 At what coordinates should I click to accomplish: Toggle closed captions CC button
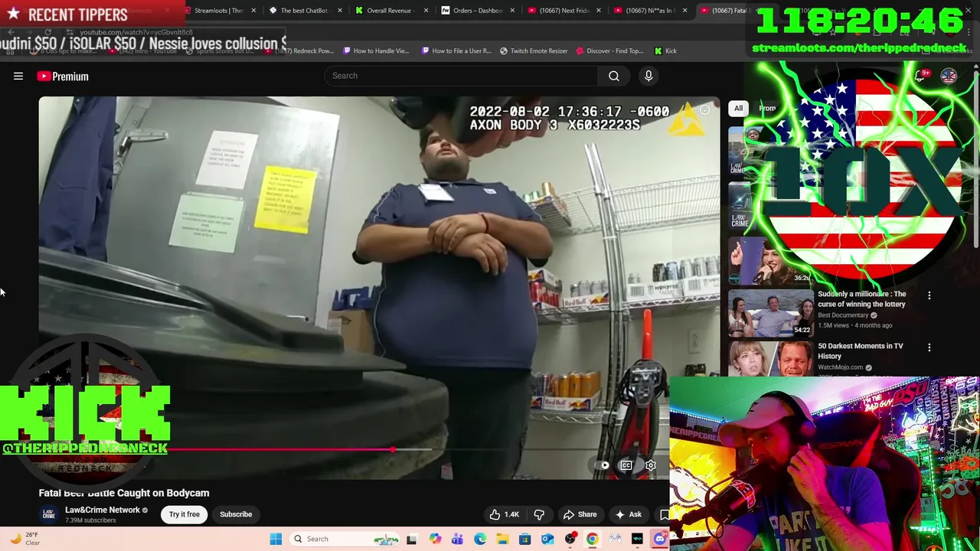626,465
